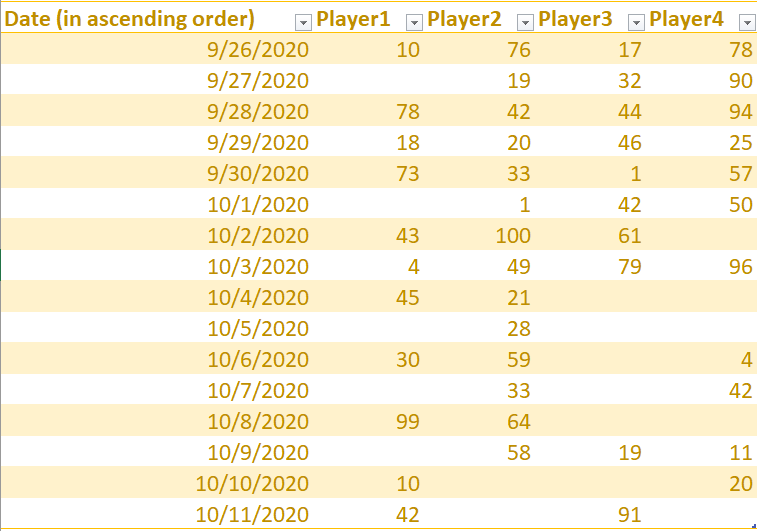757x531 pixels.
Task: Open the Date column filter dropdown
Action: pyautogui.click(x=302, y=21)
